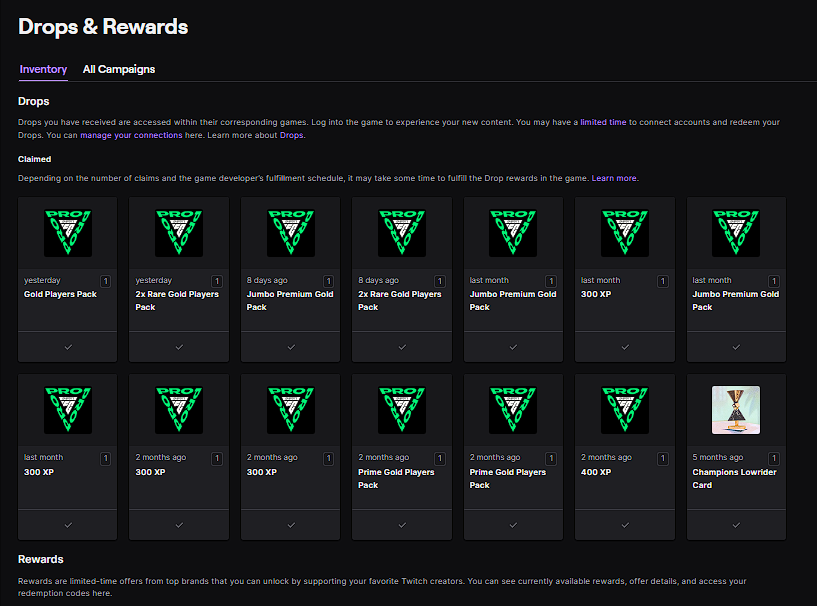Open the "manage your connections" link
The width and height of the screenshot is (817, 606).
[x=145, y=135]
